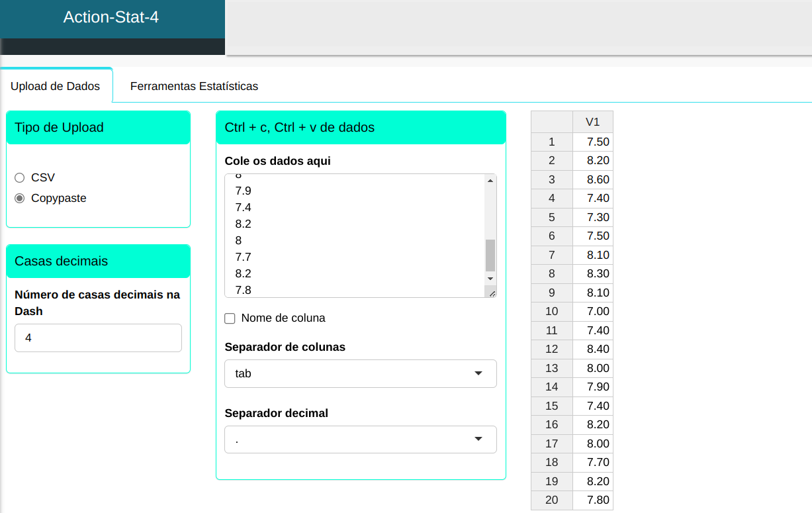
Task: Open the 'Upload de Dados' tab
Action: pos(56,86)
